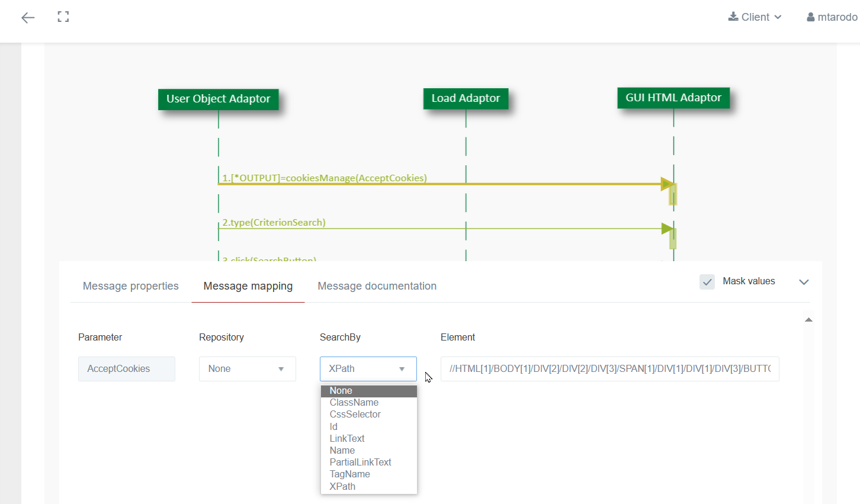Open the Message documentation tab

[377, 286]
